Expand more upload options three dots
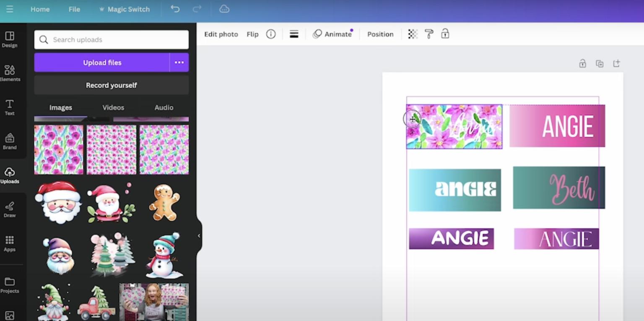The image size is (644, 321). [x=179, y=63]
